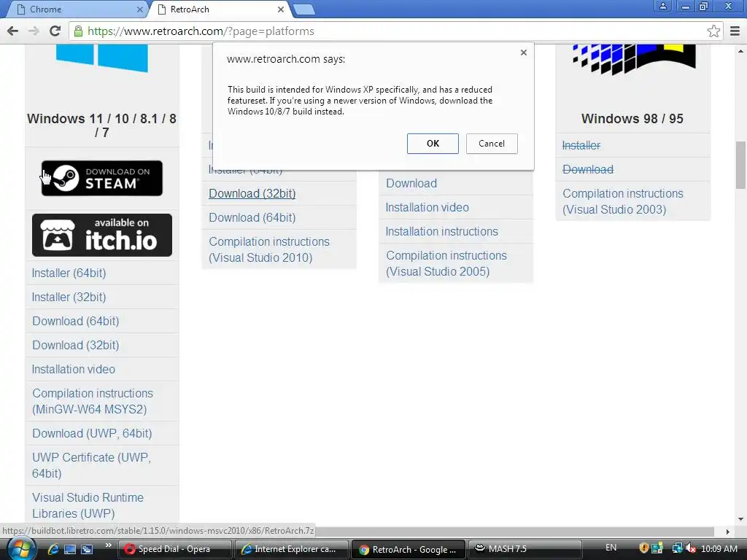Open UWP Certificate (UWP, 64bit) link
747x560 pixels.
[91, 465]
